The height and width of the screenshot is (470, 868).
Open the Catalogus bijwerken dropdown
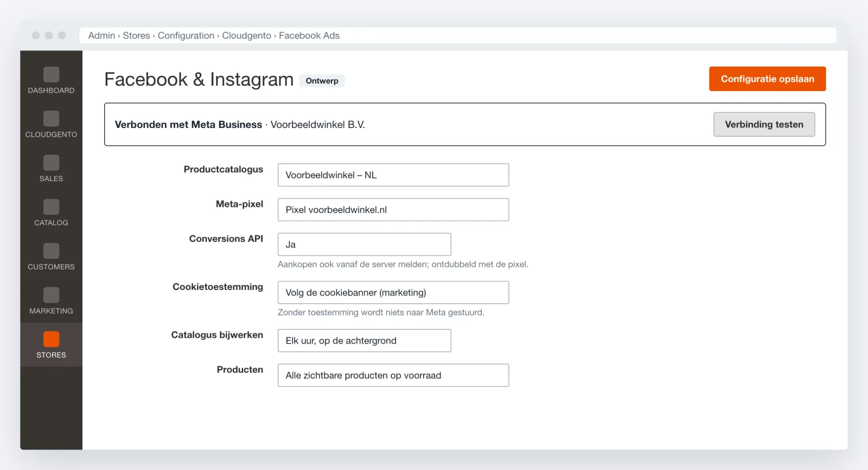click(364, 340)
